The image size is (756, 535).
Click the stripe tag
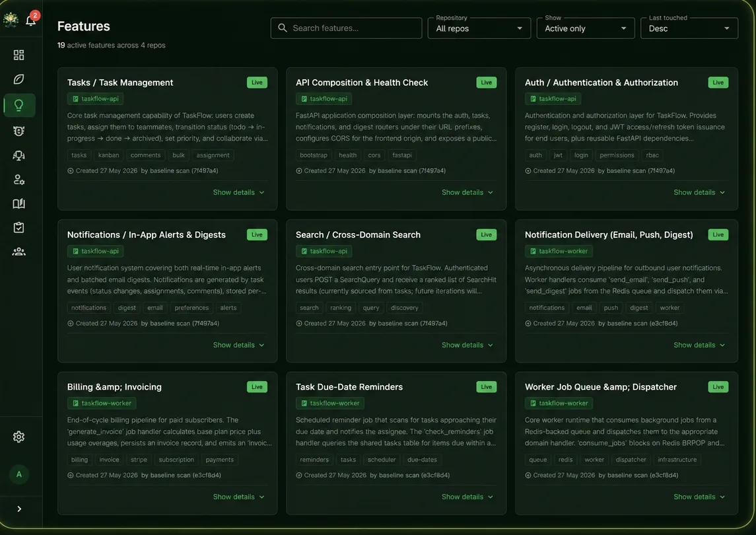tap(139, 460)
